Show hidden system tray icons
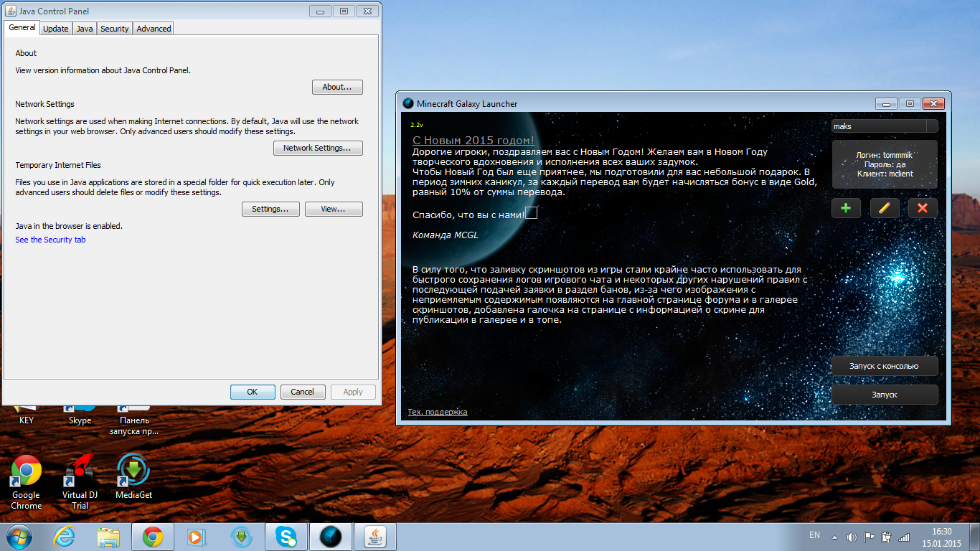The height and width of the screenshot is (551, 980). (x=834, y=537)
